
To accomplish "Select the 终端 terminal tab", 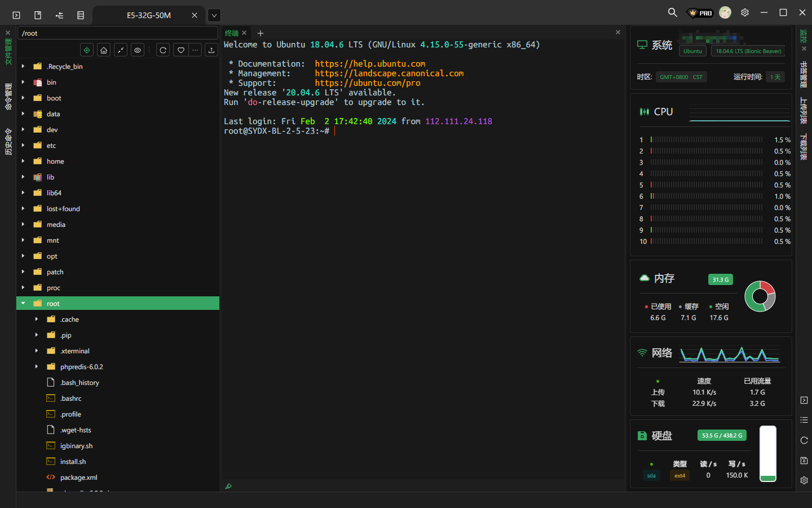I will 232,33.
